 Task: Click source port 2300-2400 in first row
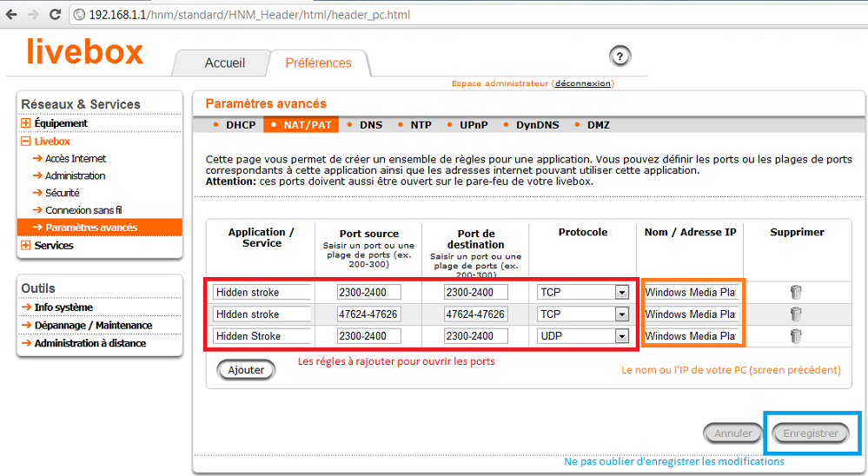368,292
